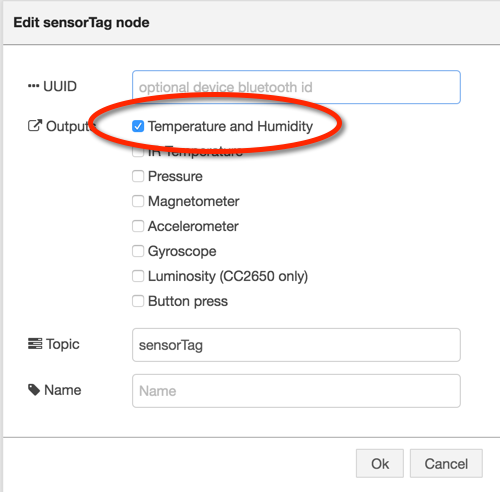Tick the Gyroscope checkbox

click(138, 251)
